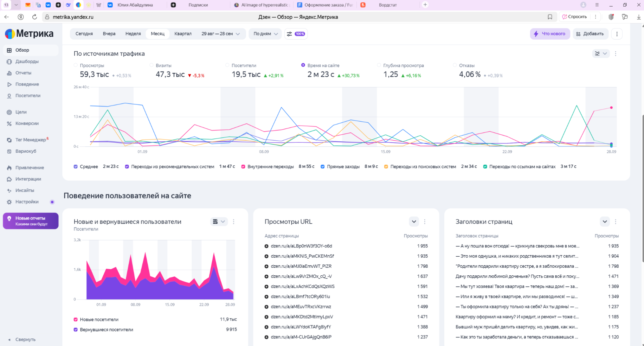The height and width of the screenshot is (346, 644).
Task: Click the Что нового button
Action: pyautogui.click(x=550, y=34)
